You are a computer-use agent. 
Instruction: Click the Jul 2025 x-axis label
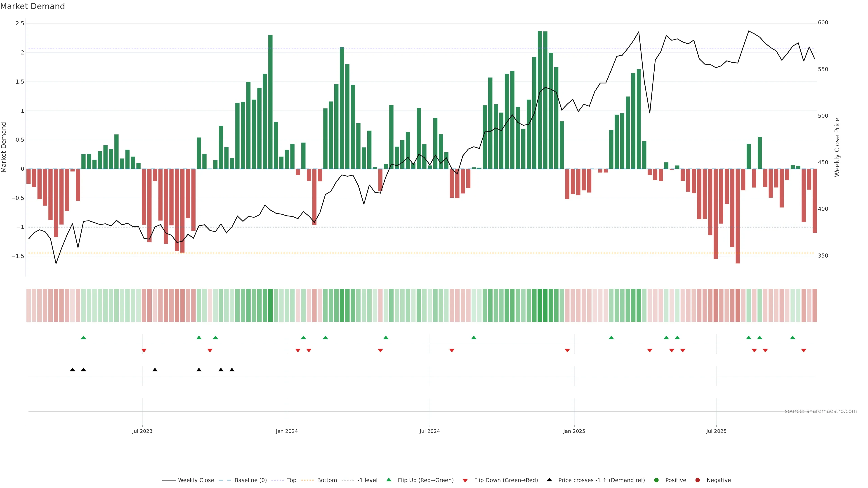coord(716,431)
